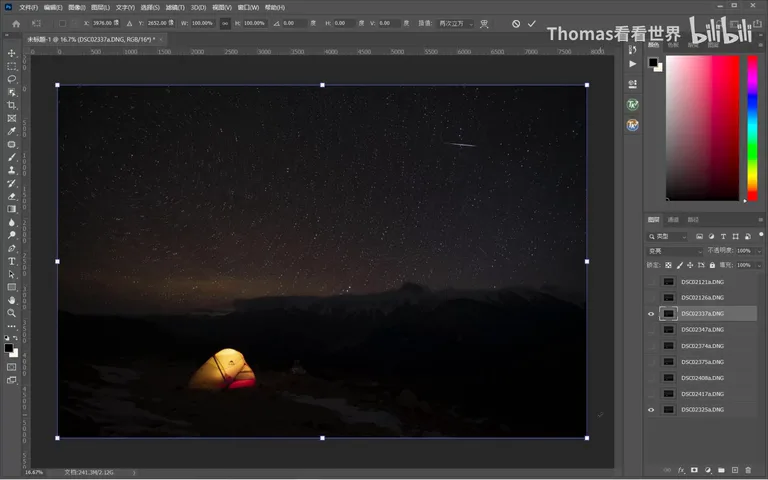Show the DSC02347a.DNG layer
The image size is (768, 480).
tap(651, 330)
